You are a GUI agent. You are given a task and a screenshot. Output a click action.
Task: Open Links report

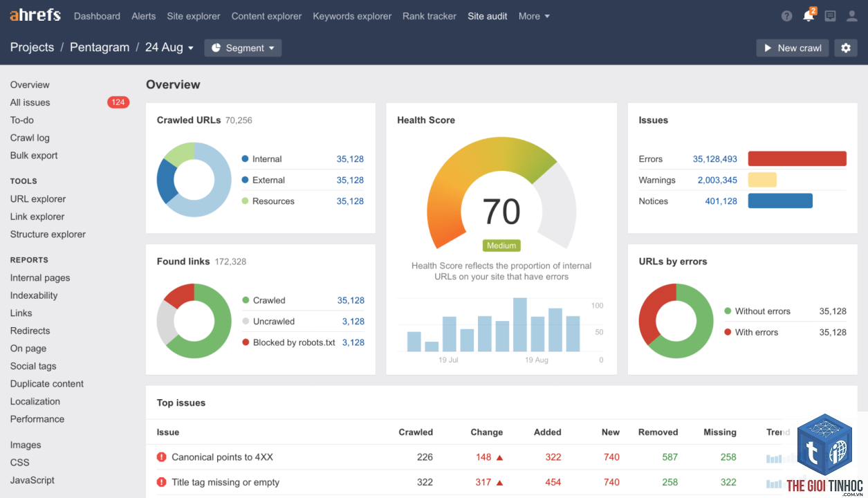click(21, 313)
